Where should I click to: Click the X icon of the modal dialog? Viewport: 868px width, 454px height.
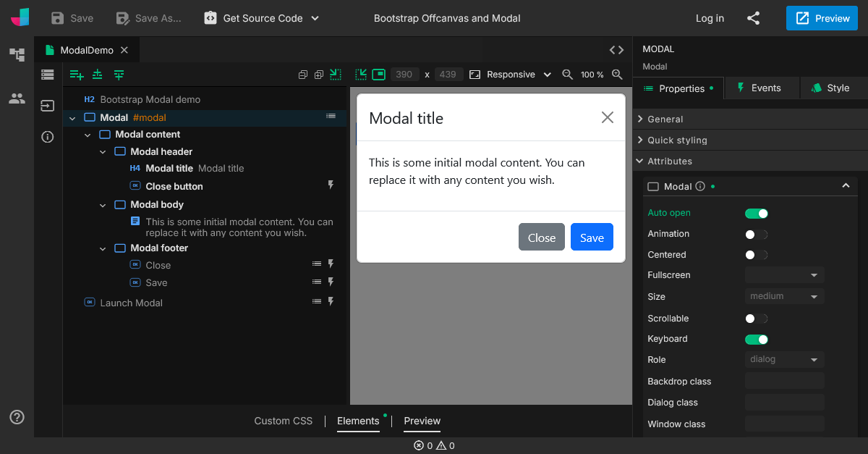pyautogui.click(x=608, y=117)
